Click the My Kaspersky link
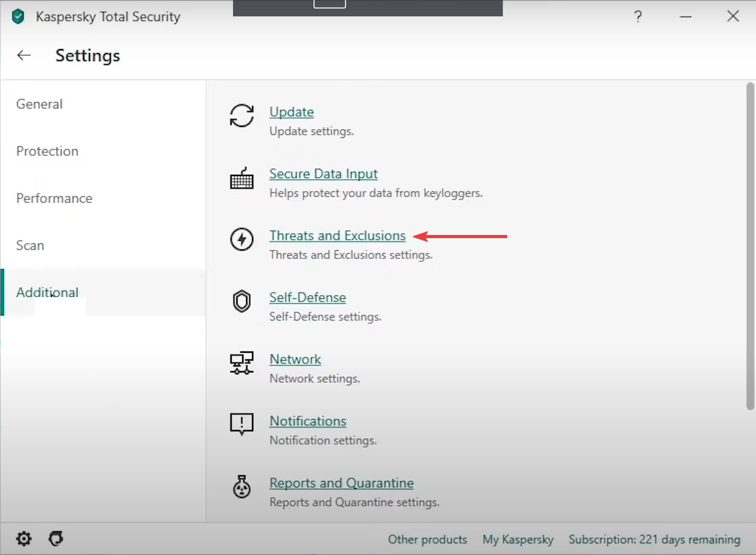 point(518,539)
